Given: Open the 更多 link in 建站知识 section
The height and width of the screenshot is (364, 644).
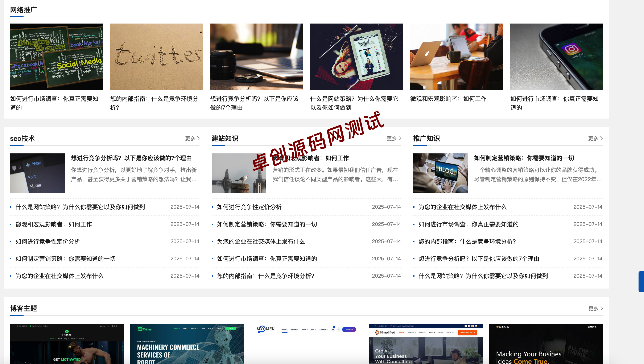Looking at the screenshot, I should (394, 138).
